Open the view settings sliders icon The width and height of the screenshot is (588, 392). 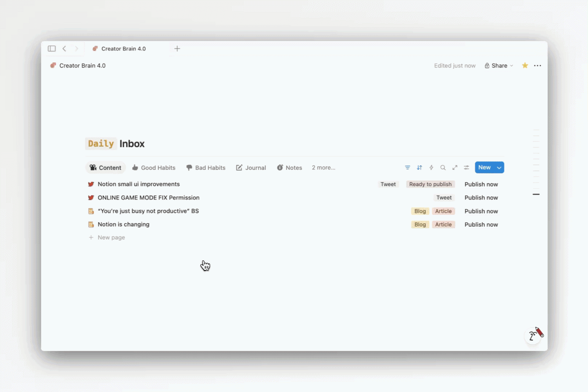(x=466, y=168)
